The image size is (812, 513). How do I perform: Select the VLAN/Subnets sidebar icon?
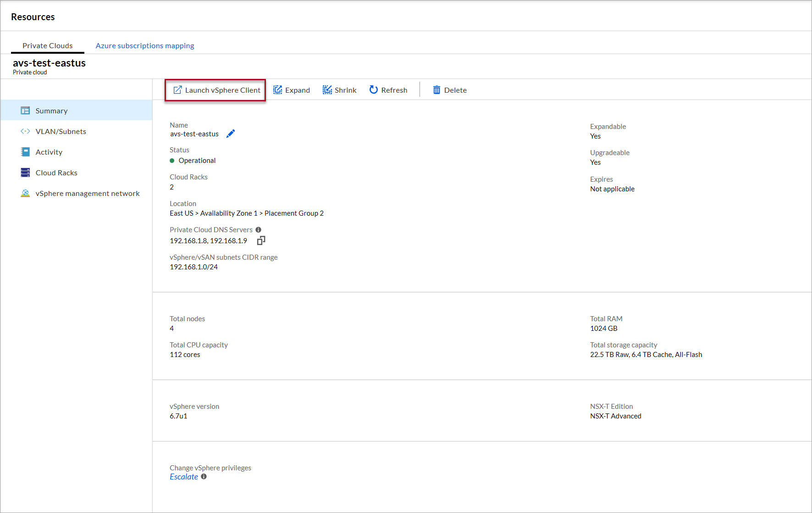25,131
